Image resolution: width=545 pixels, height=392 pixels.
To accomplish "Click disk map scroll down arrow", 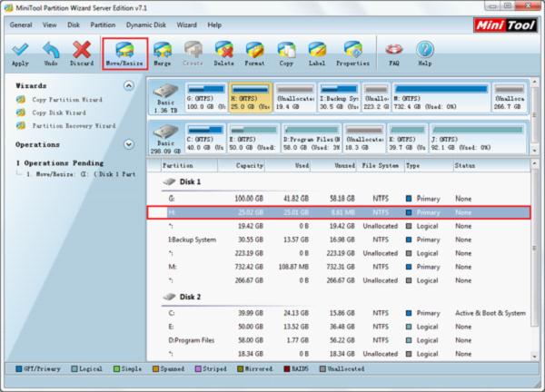I will (x=535, y=151).
